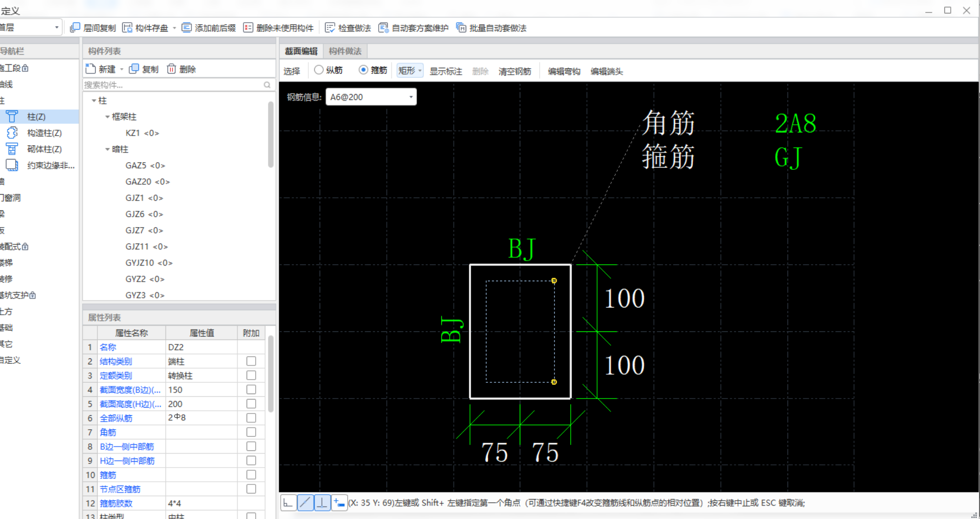This screenshot has width=980, height=519.
Task: Select the 纵筋 radio button
Action: pos(319,70)
